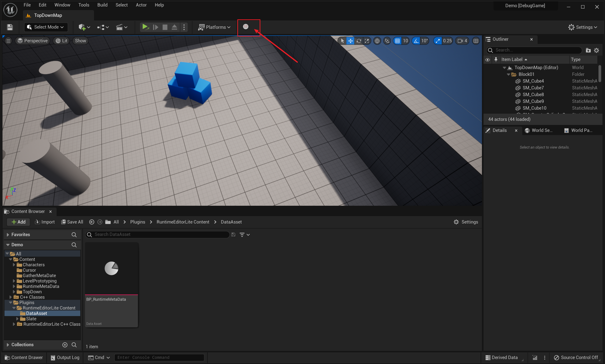The height and width of the screenshot is (364, 605).
Task: Toggle grid snapping icon
Action: (x=397, y=41)
